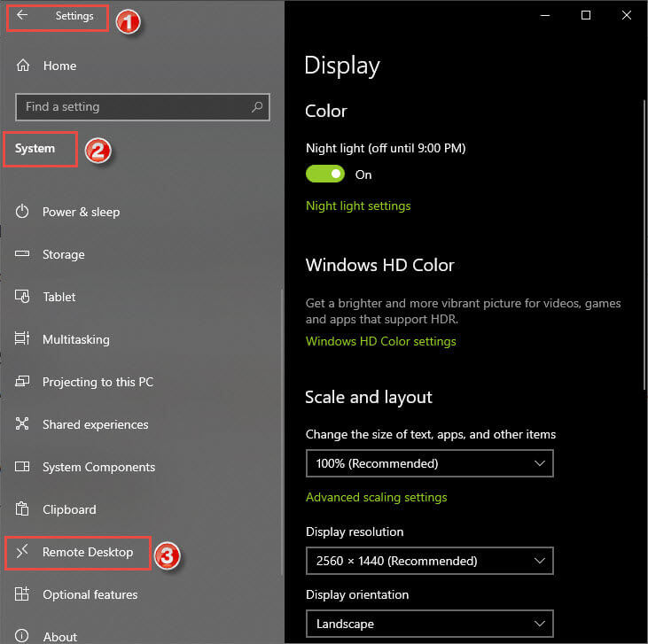The height and width of the screenshot is (644, 648).
Task: Click the Find a setting search field
Action: click(143, 107)
